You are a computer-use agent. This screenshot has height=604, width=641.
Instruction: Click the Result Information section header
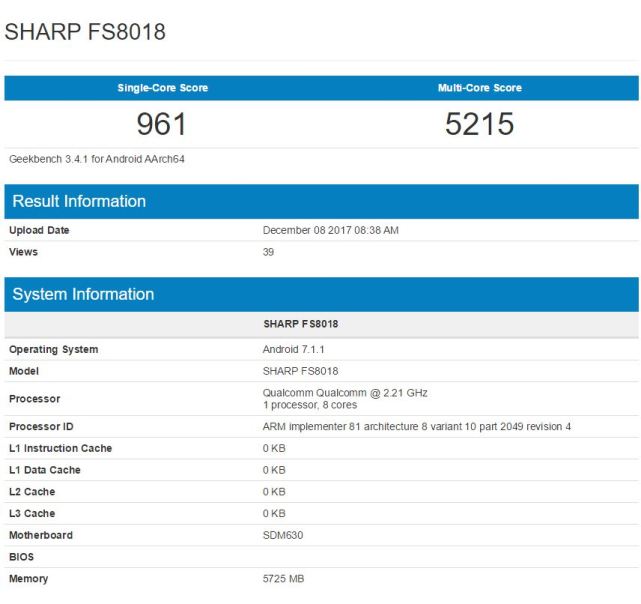(79, 201)
